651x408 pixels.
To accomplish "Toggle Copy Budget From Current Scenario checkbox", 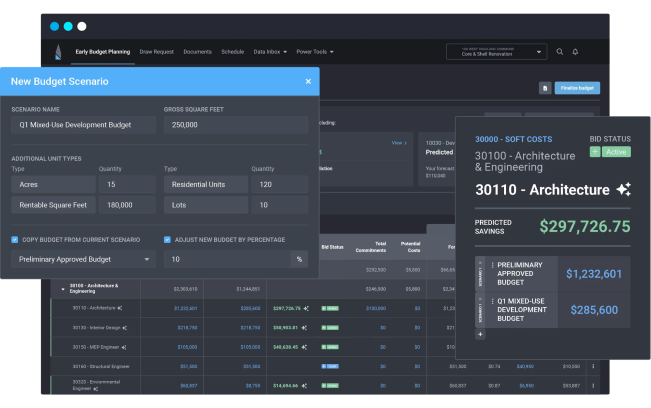I will 15,240.
